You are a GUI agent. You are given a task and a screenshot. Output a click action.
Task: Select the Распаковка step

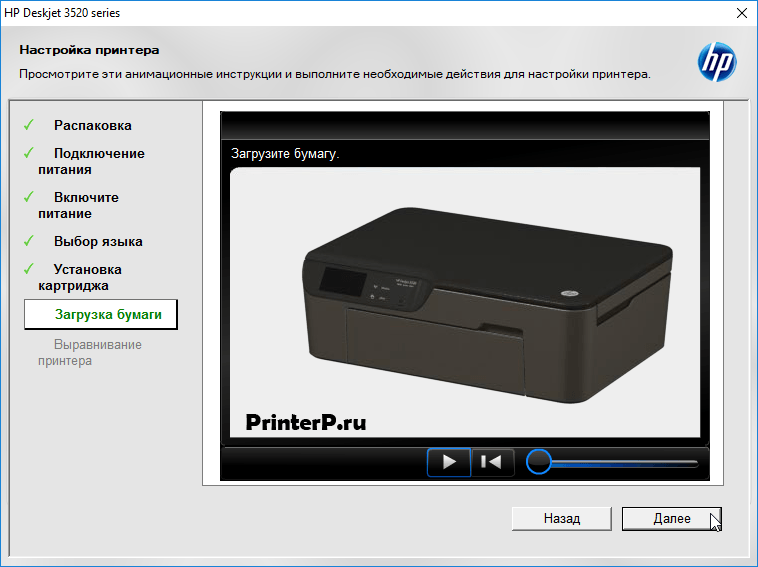(93, 126)
